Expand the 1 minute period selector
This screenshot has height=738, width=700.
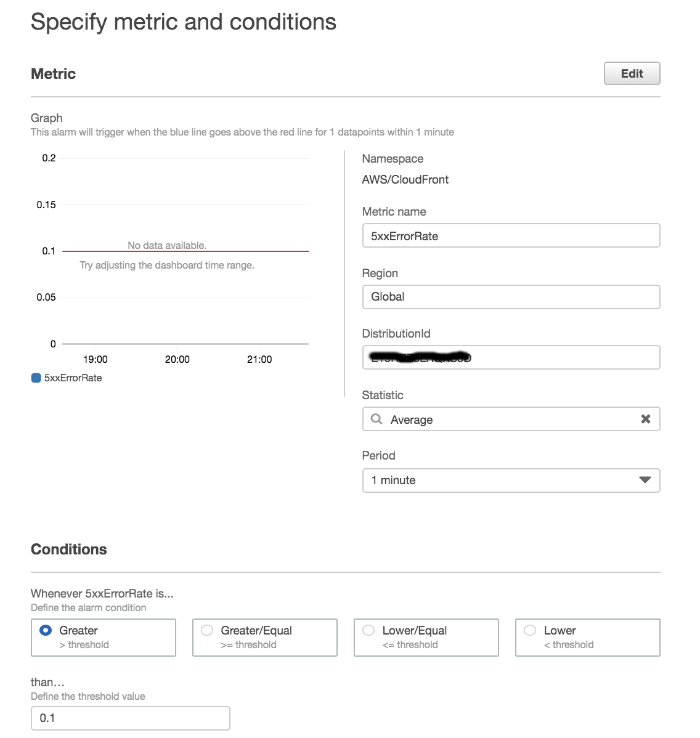[x=511, y=480]
